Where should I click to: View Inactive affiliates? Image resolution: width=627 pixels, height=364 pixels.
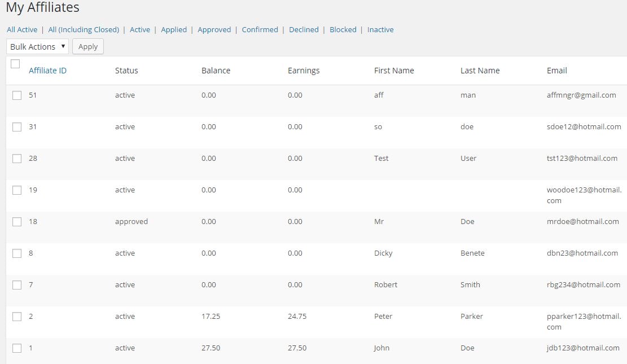[380, 29]
